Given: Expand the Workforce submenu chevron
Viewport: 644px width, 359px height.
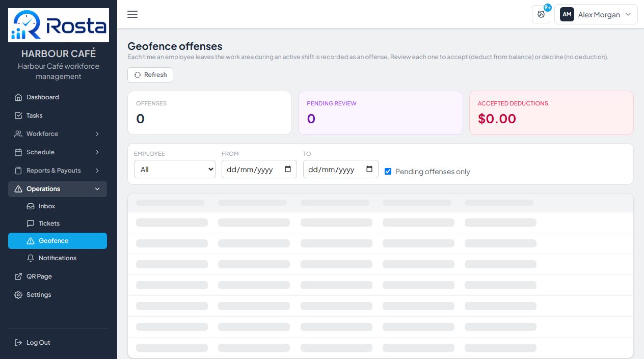Looking at the screenshot, I should (x=97, y=134).
